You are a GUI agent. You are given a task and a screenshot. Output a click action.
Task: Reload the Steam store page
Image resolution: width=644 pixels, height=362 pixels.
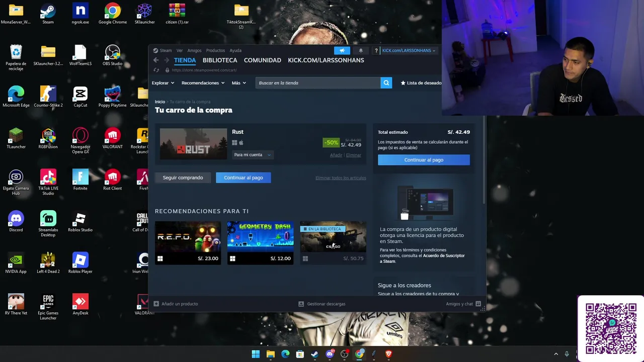tap(156, 70)
